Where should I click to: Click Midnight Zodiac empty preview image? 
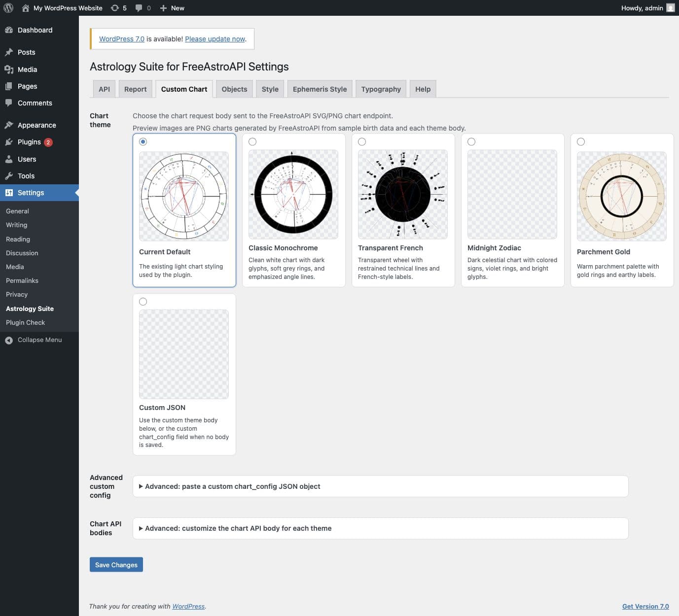(512, 194)
